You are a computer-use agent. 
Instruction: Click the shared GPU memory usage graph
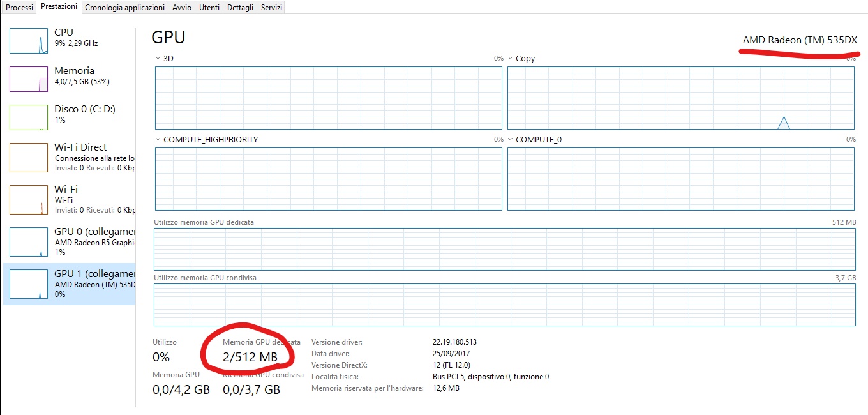[x=504, y=305]
